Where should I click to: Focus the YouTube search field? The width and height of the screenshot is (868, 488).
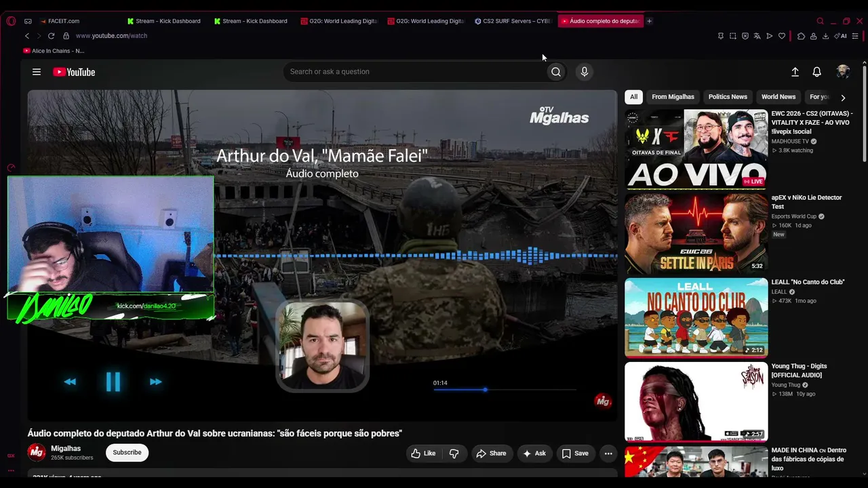pos(415,72)
